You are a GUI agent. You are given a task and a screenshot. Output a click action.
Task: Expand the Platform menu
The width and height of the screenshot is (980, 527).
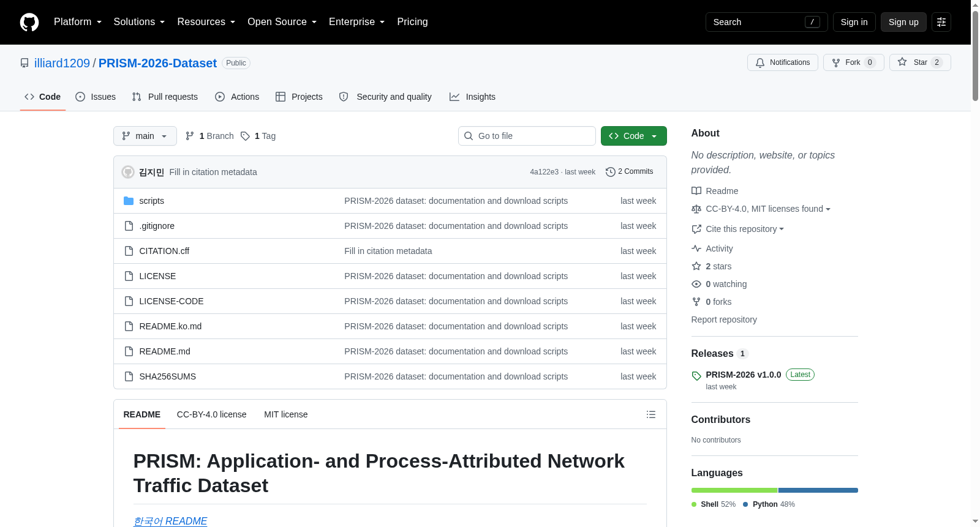pos(78,22)
